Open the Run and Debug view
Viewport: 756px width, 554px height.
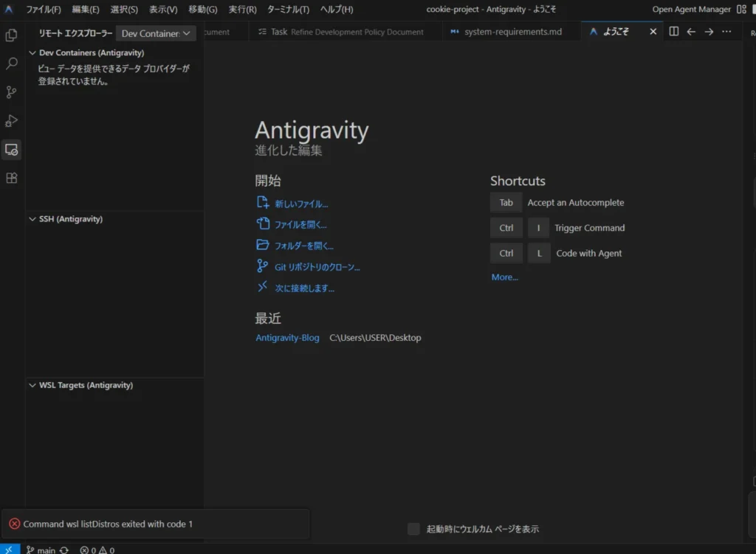click(x=12, y=120)
